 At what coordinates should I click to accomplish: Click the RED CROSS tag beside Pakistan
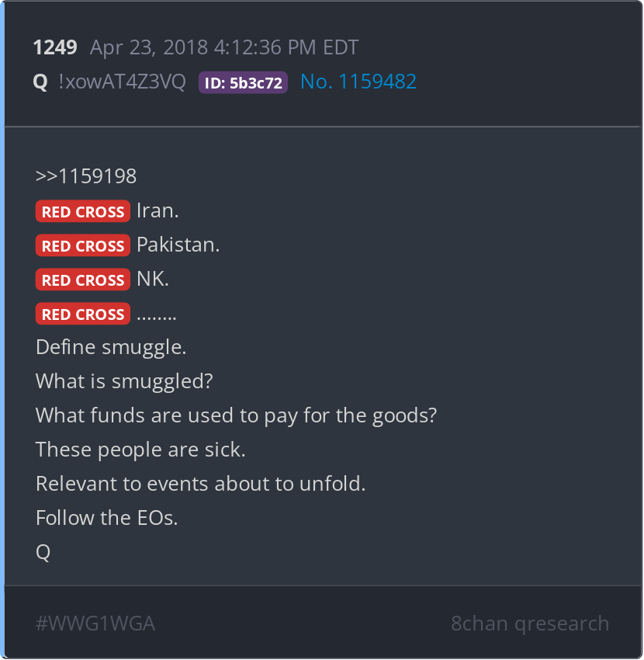click(x=83, y=245)
